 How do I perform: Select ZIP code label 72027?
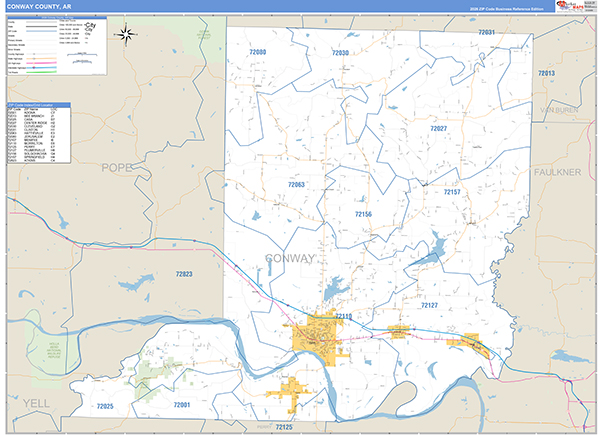coord(439,129)
